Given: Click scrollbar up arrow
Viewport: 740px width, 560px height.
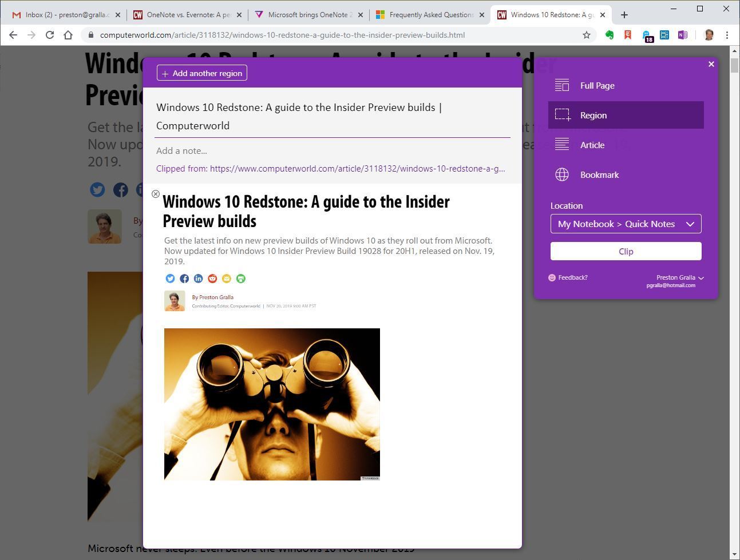Looking at the screenshot, I should (735, 51).
